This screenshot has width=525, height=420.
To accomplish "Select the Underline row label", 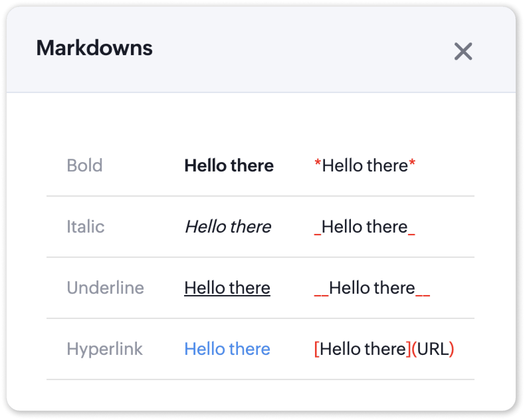I will [105, 288].
